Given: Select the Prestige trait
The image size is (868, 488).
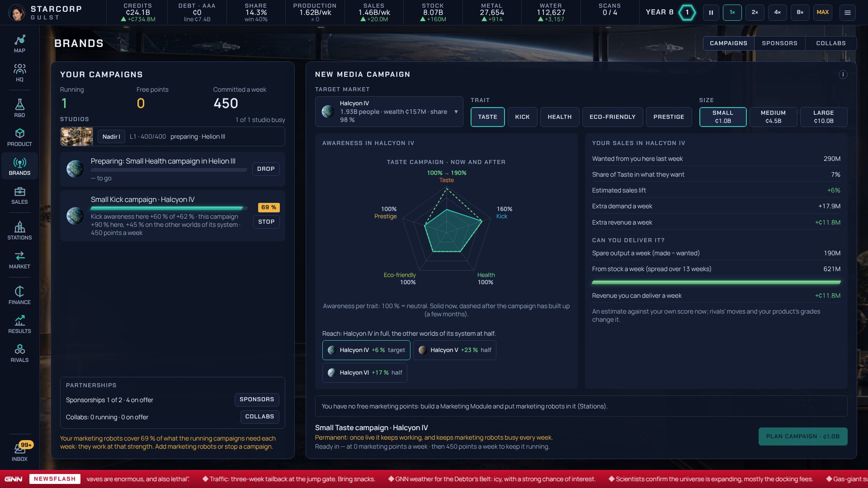Looking at the screenshot, I should 669,117.
